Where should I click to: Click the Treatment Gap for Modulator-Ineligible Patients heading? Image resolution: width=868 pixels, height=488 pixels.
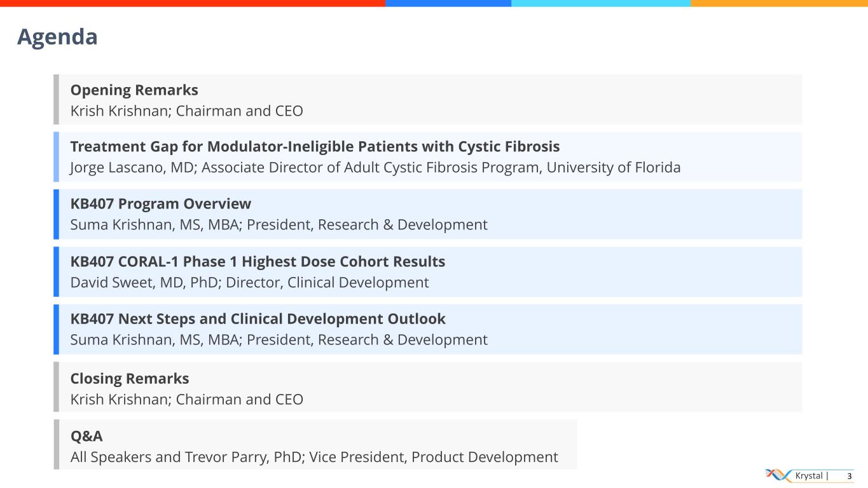pyautogui.click(x=315, y=147)
